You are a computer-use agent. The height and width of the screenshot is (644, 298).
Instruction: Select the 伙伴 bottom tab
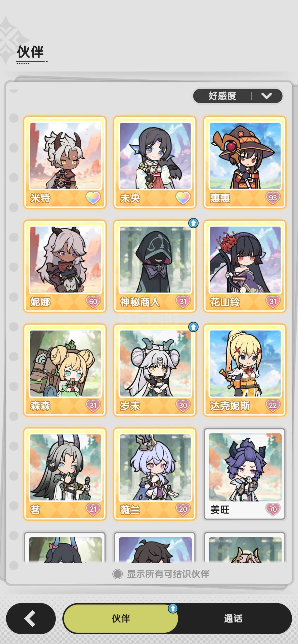[x=121, y=618]
